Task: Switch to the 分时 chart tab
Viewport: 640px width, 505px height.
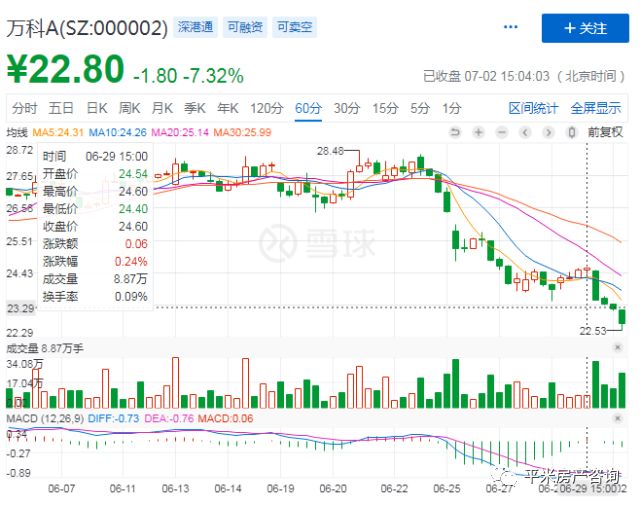Action: click(x=24, y=109)
